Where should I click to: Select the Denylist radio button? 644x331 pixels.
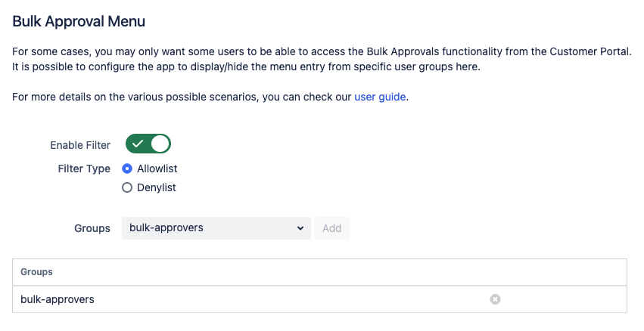coord(127,187)
